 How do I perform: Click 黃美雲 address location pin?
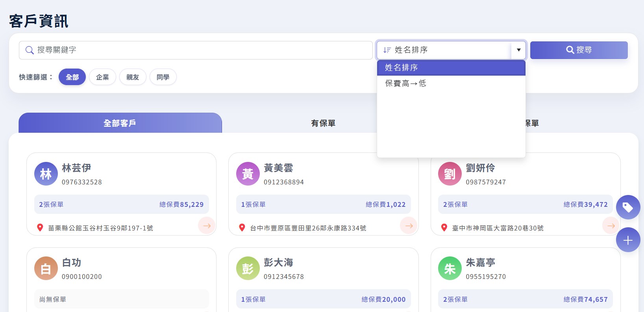click(242, 228)
